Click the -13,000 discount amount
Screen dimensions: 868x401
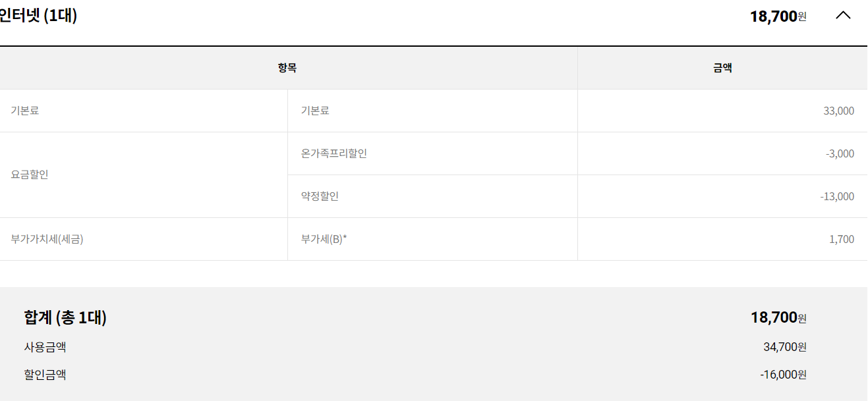[837, 196]
